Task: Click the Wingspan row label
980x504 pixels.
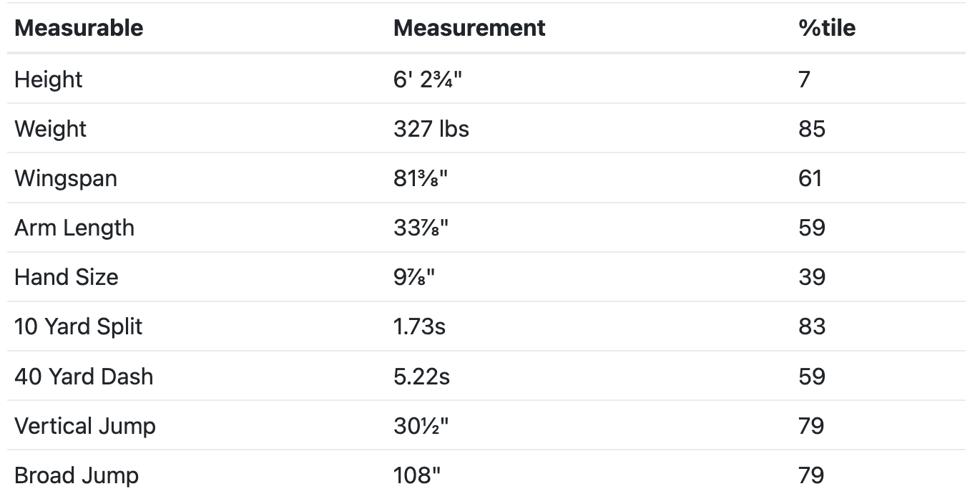Action: coord(66,178)
